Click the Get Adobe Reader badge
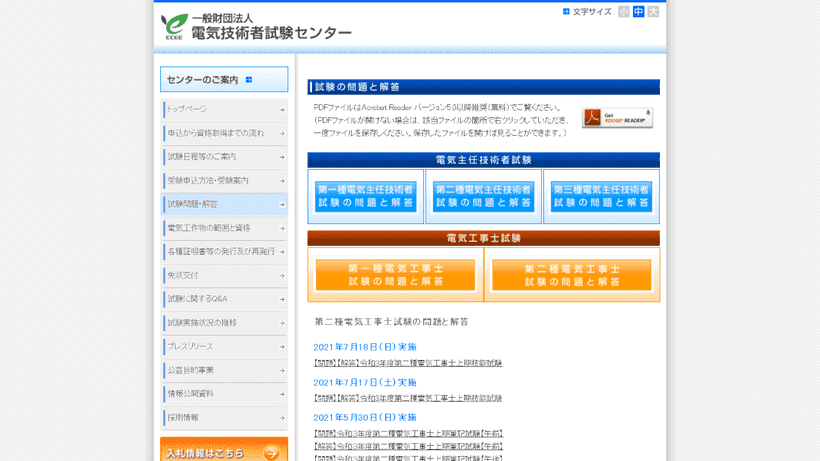The image size is (820, 461). click(617, 118)
